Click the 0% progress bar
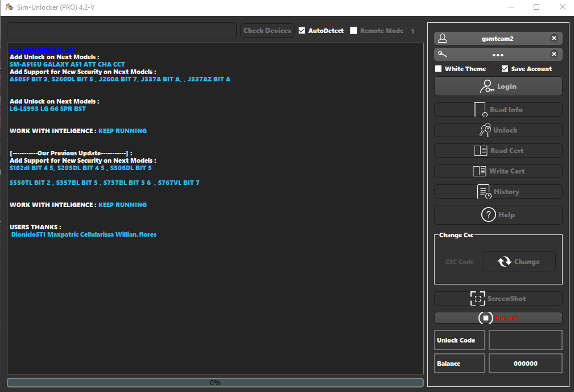Viewport: 574px width, 392px height. 215,382
